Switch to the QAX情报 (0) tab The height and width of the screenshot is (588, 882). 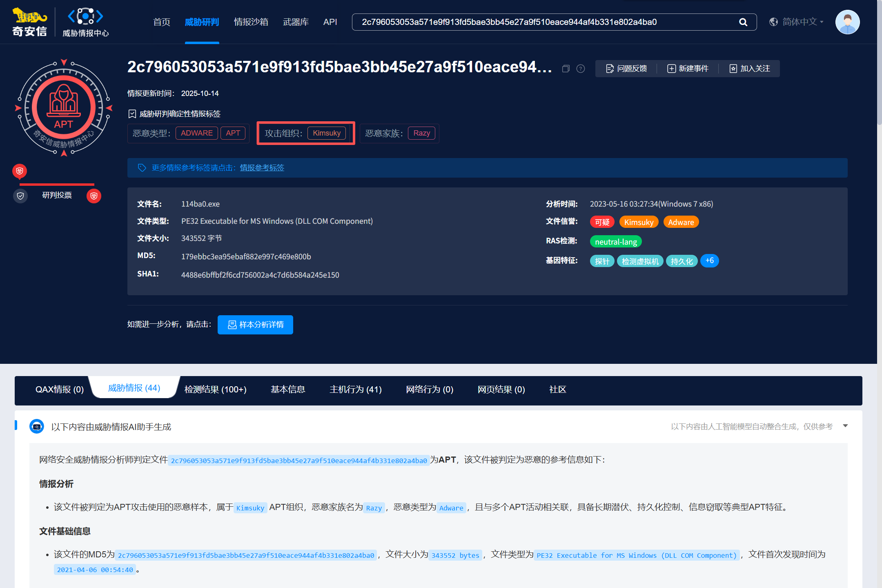click(x=60, y=390)
